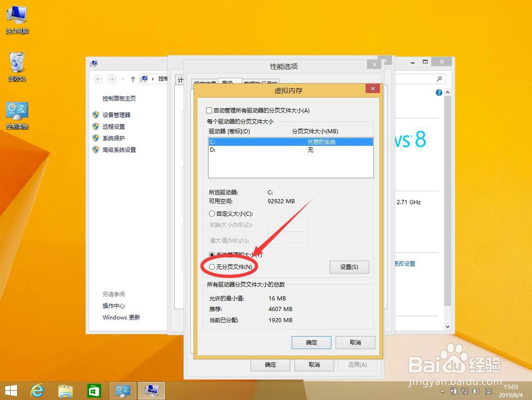Click the up-one-level arrow in navigation bar
The image size is (532, 400).
click(132, 79)
